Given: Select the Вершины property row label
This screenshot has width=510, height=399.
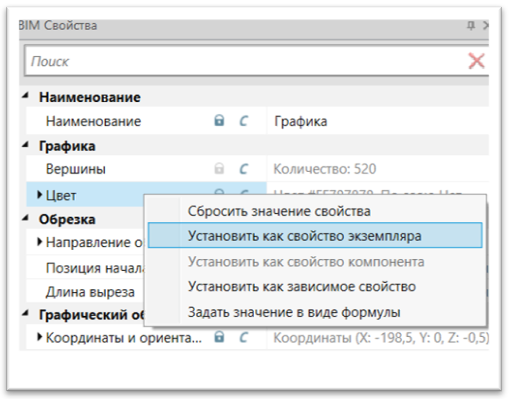Looking at the screenshot, I should point(76,169).
